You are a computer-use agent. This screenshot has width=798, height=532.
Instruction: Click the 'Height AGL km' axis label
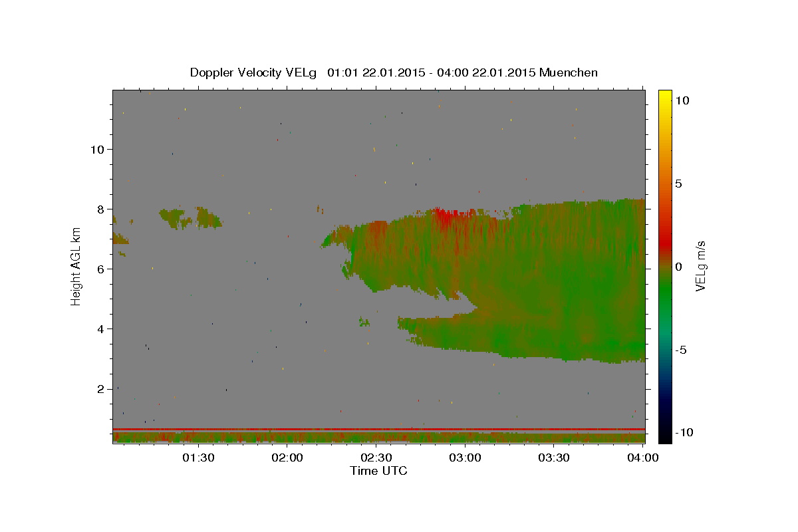[76, 267]
